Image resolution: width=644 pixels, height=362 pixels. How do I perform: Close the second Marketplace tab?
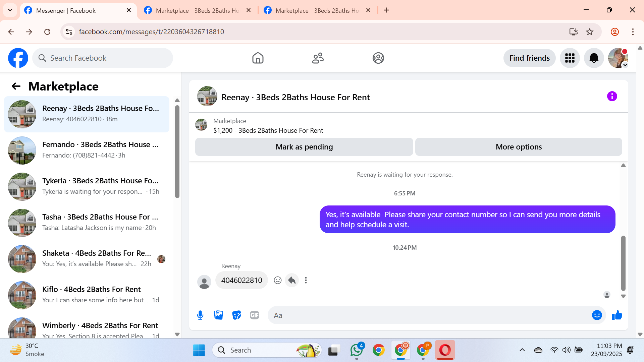click(249, 10)
